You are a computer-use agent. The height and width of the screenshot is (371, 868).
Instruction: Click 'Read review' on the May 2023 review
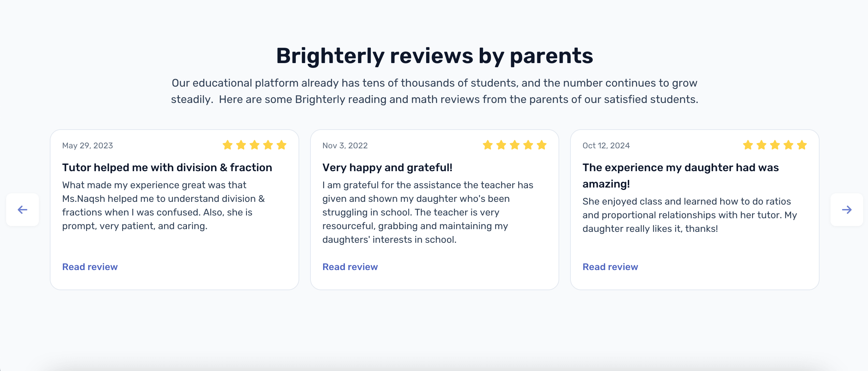pos(90,267)
